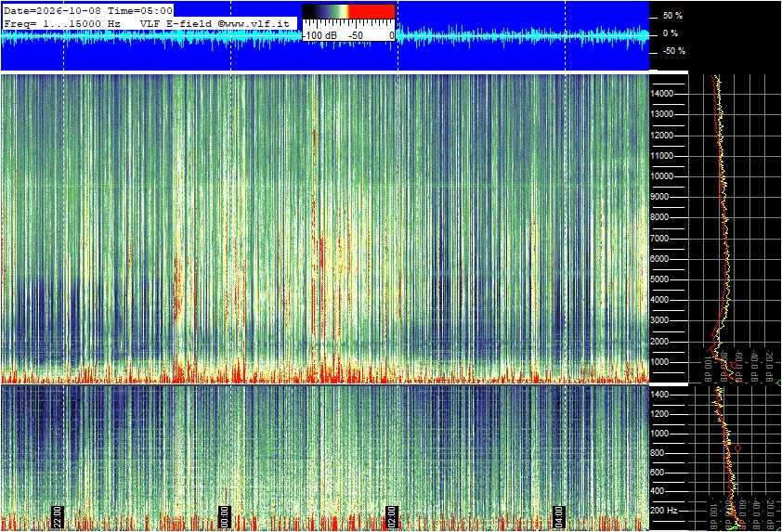Click the 200 Hz axis label
Image resolution: width=782 pixels, height=532 pixels.
(x=664, y=510)
